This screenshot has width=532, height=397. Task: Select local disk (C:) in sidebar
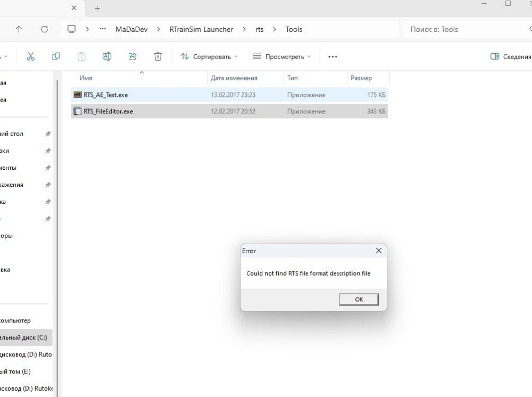[23, 337]
